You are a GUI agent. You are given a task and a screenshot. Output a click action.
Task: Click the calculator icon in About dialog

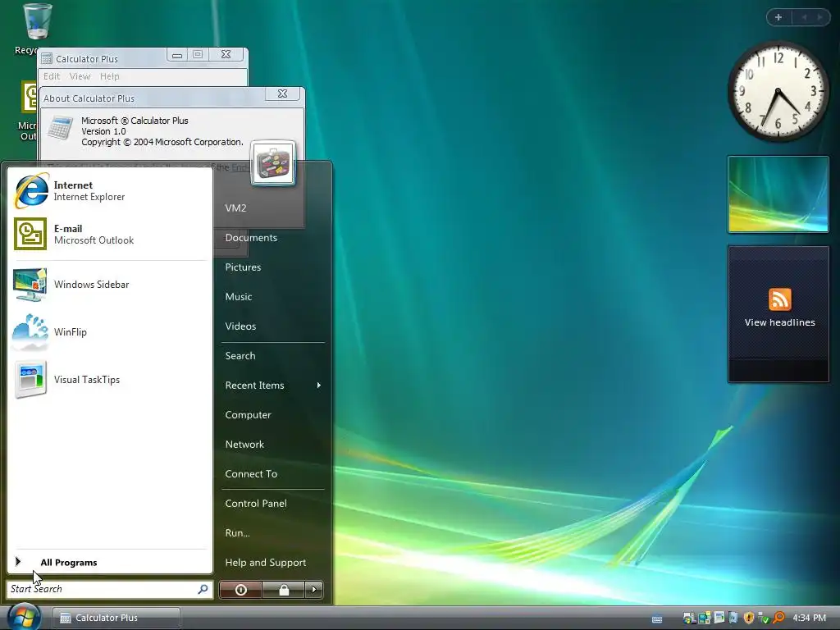click(x=59, y=129)
